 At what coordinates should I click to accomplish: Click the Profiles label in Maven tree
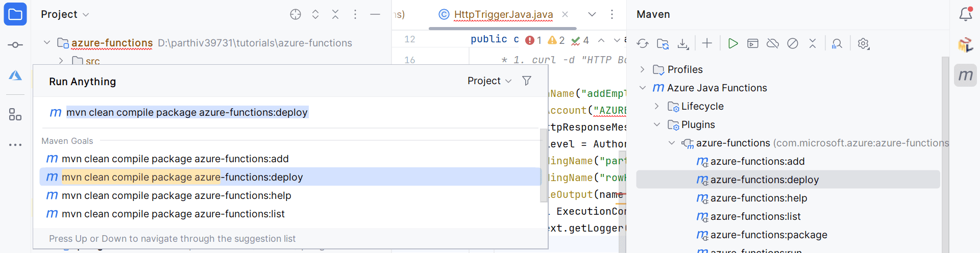tap(685, 69)
